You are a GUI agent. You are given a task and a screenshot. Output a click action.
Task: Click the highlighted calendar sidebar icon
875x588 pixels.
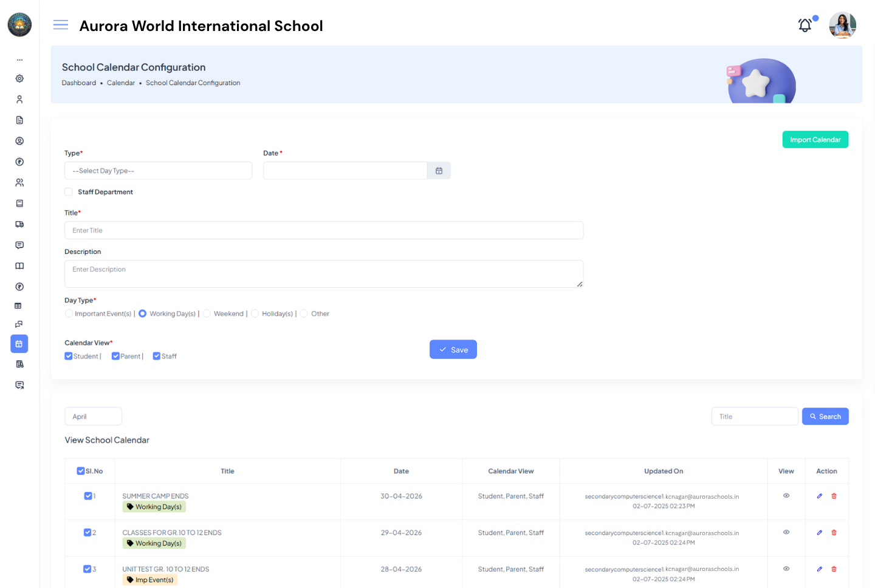point(19,344)
